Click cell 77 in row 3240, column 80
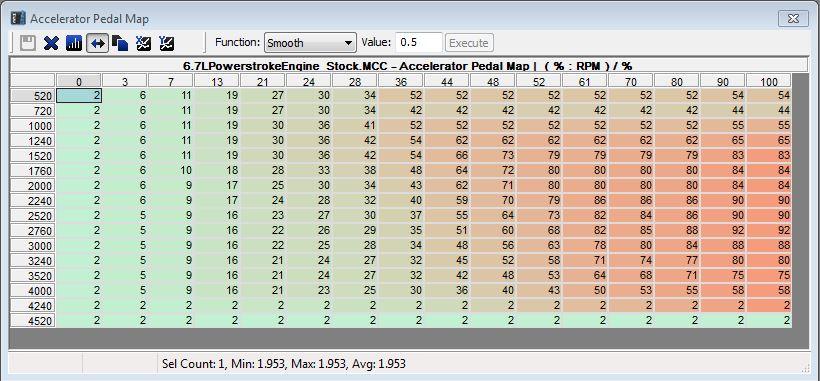 pos(677,261)
